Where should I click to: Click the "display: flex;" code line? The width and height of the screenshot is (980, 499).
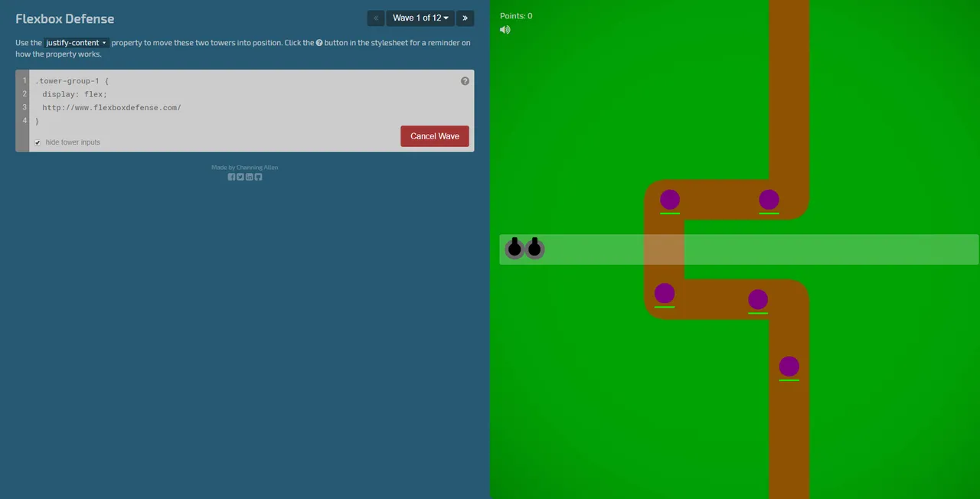pos(75,94)
